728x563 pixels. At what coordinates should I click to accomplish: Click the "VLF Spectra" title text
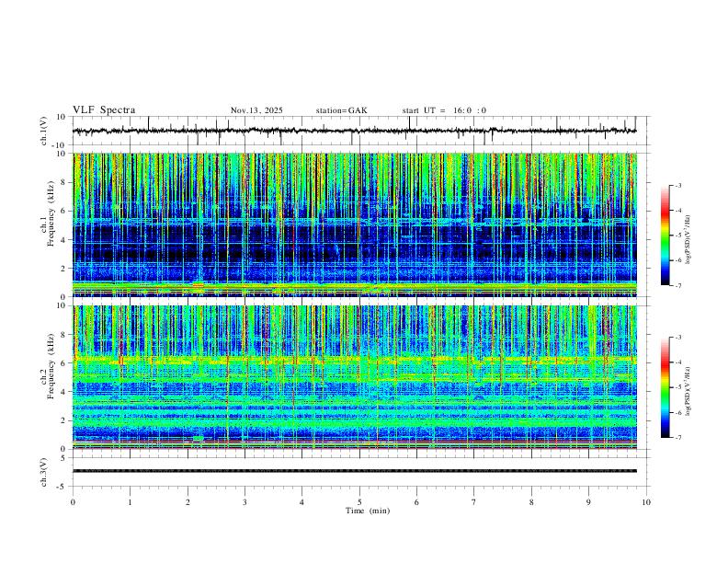pyautogui.click(x=104, y=110)
